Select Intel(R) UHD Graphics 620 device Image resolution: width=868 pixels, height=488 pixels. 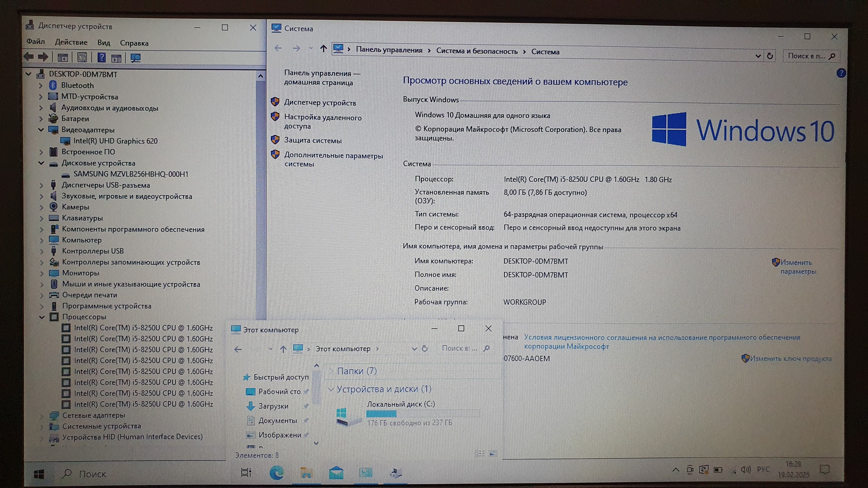115,141
